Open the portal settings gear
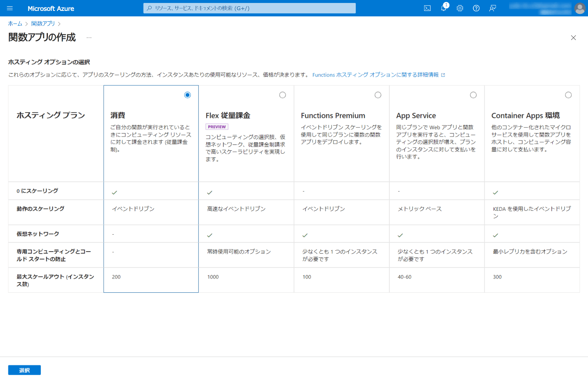The image size is (588, 383). [x=460, y=8]
